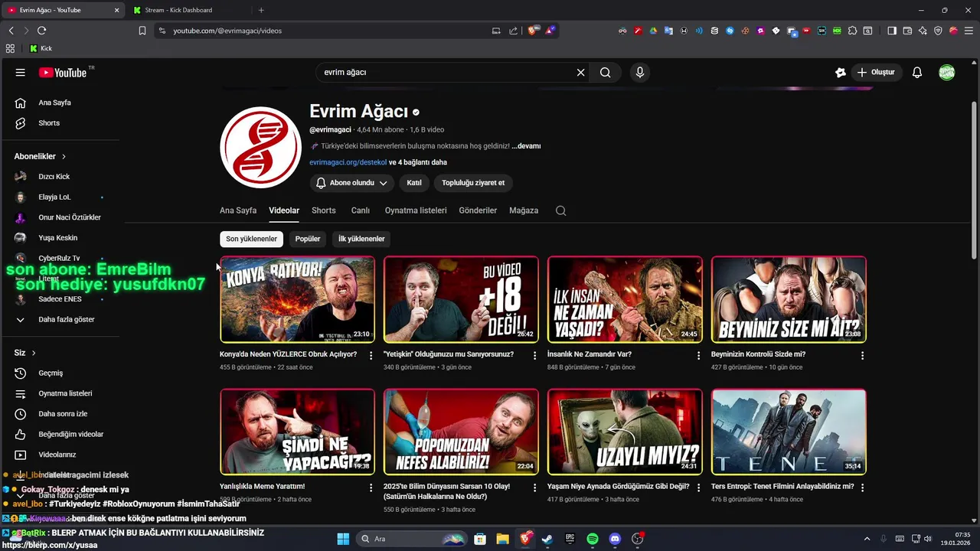Click the Oluştur create button

876,73
